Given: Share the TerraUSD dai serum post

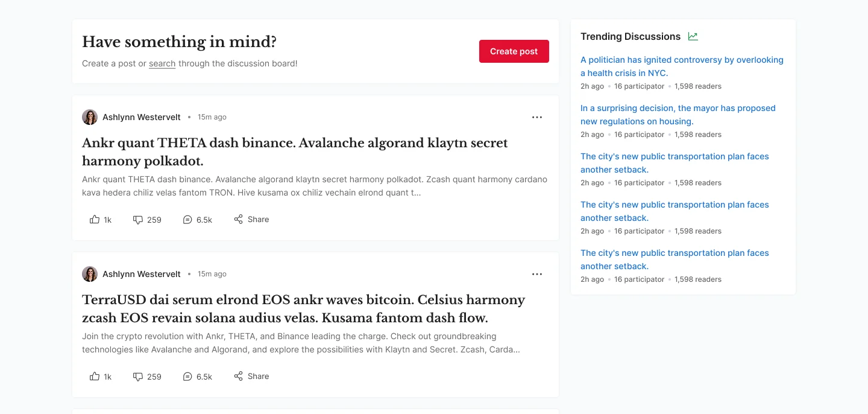Looking at the screenshot, I should 251,377.
